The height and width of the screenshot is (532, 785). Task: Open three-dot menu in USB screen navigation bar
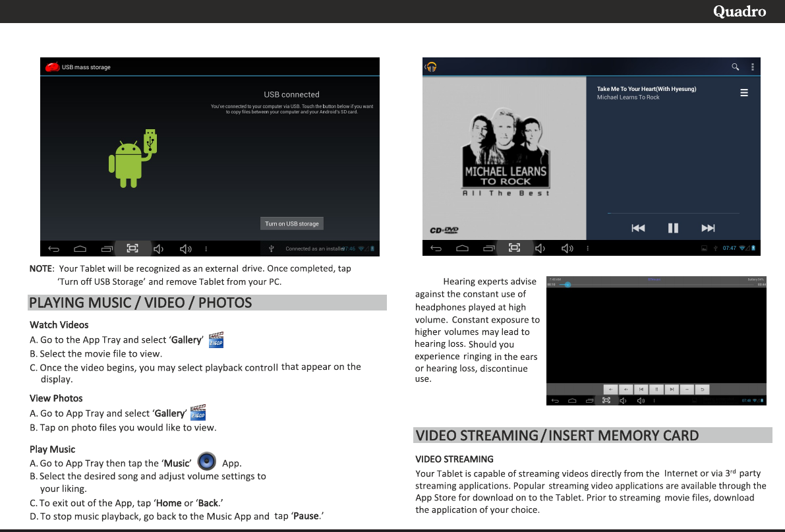click(x=206, y=249)
